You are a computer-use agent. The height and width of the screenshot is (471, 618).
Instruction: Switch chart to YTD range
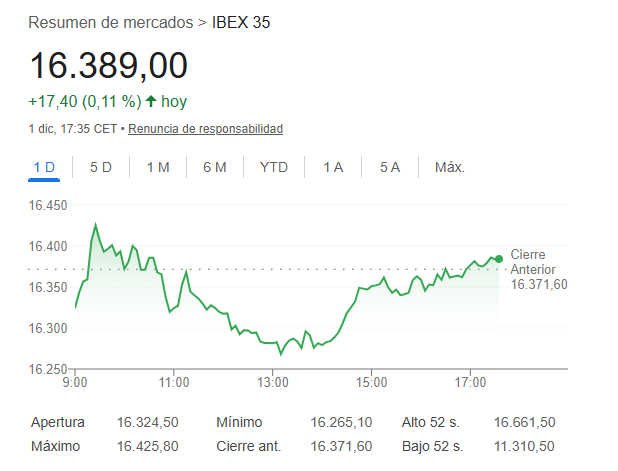pos(273,167)
